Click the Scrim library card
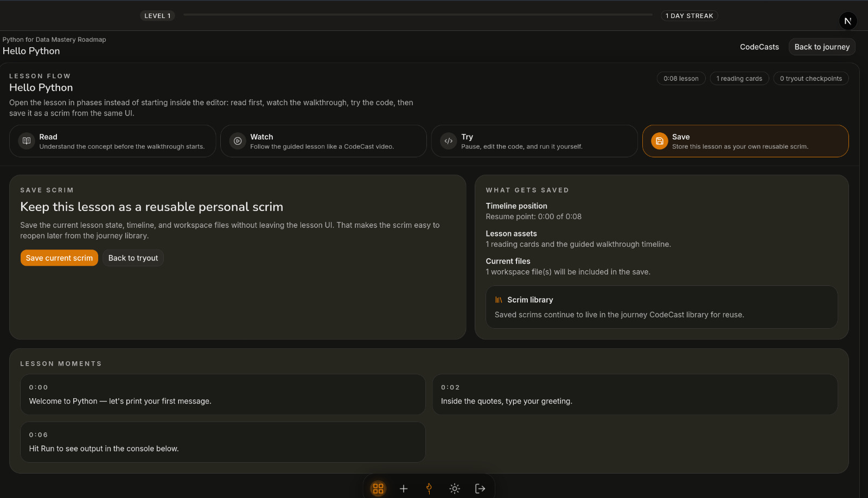Image resolution: width=868 pixels, height=498 pixels. tap(662, 307)
